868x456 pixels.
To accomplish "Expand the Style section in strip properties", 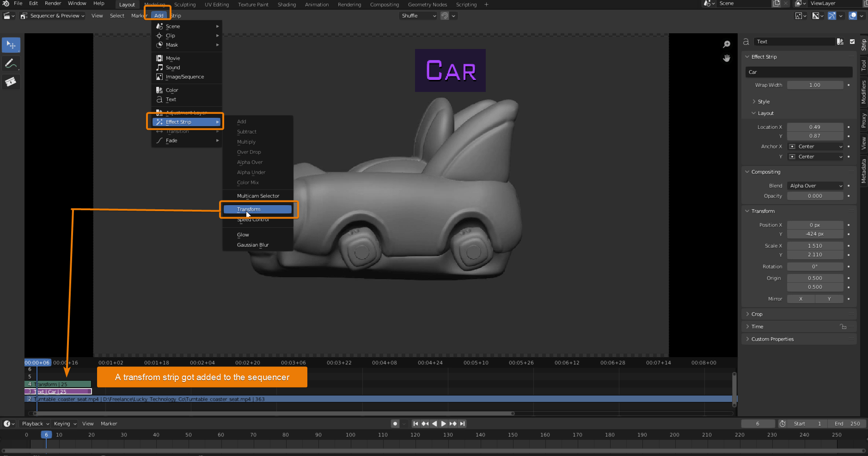I will coord(763,101).
